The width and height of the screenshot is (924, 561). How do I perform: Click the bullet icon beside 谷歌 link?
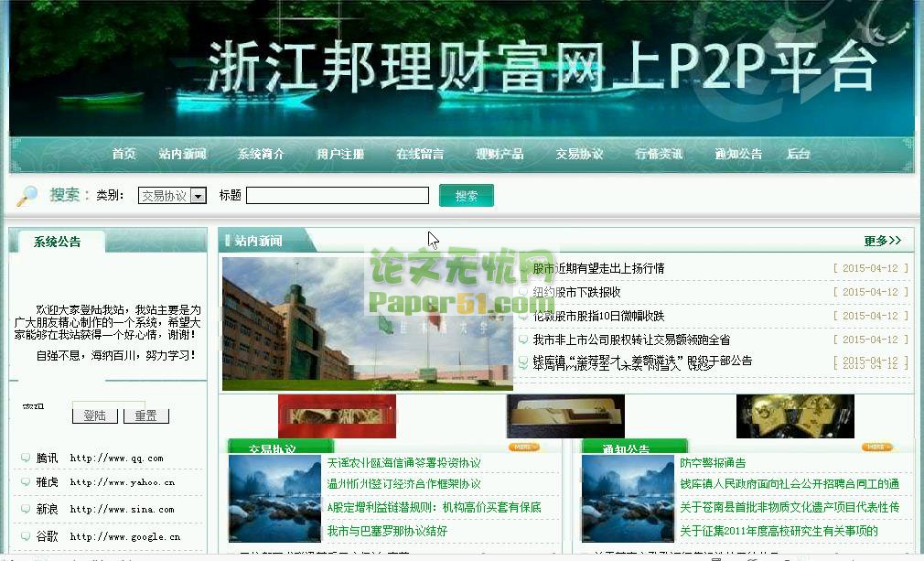[26, 536]
